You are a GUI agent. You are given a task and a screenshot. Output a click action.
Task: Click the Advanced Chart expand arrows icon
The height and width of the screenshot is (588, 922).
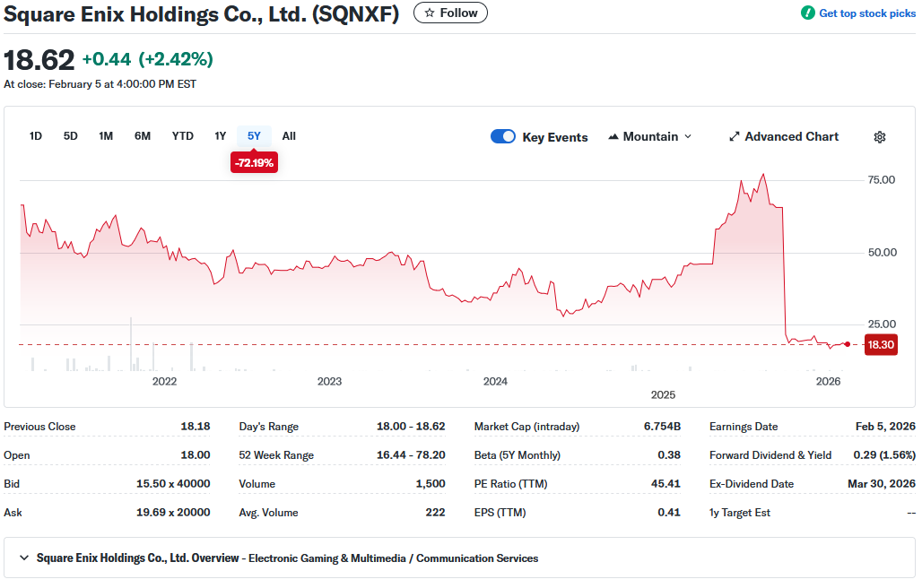[x=734, y=137]
